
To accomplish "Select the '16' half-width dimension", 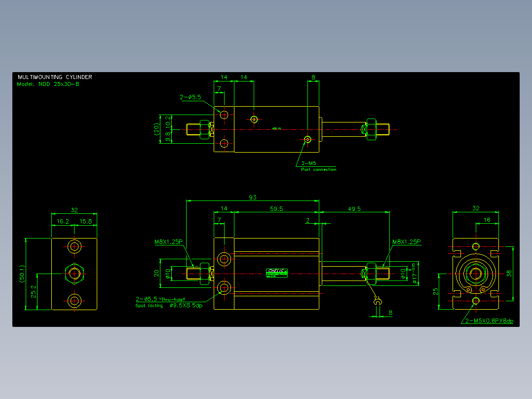I will [487, 220].
